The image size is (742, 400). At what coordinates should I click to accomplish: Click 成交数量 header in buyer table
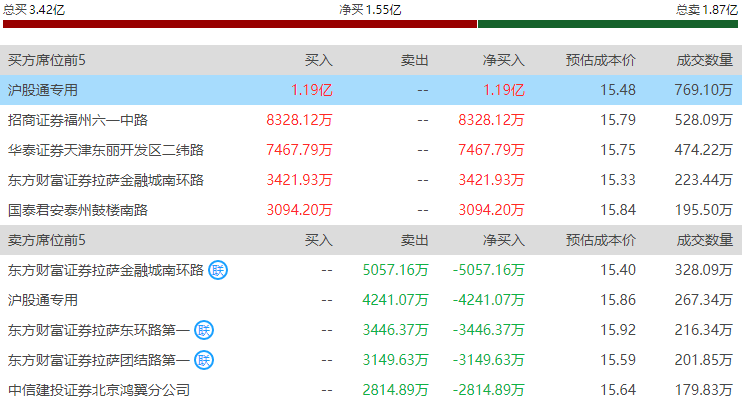pyautogui.click(x=705, y=60)
